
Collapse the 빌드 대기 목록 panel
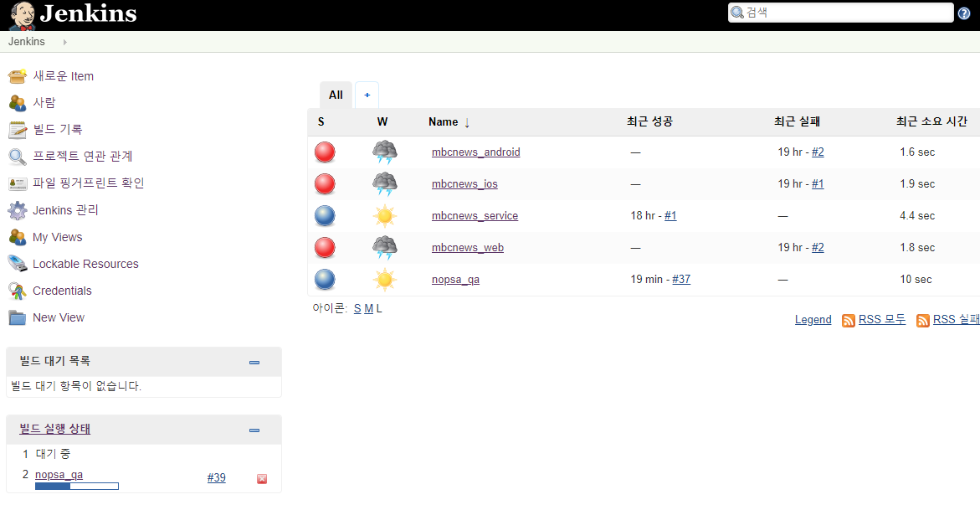click(x=254, y=363)
